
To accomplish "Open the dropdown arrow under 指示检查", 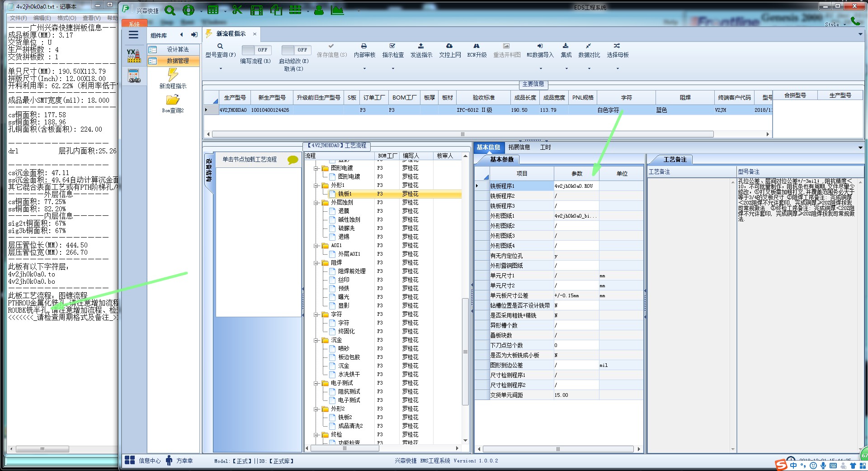I will (393, 69).
